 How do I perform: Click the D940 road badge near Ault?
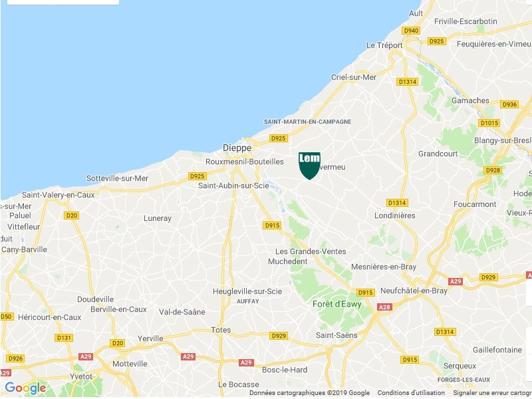411,31
